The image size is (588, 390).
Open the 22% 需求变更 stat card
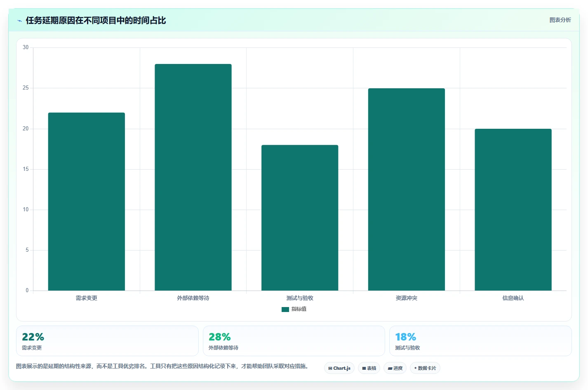(107, 341)
